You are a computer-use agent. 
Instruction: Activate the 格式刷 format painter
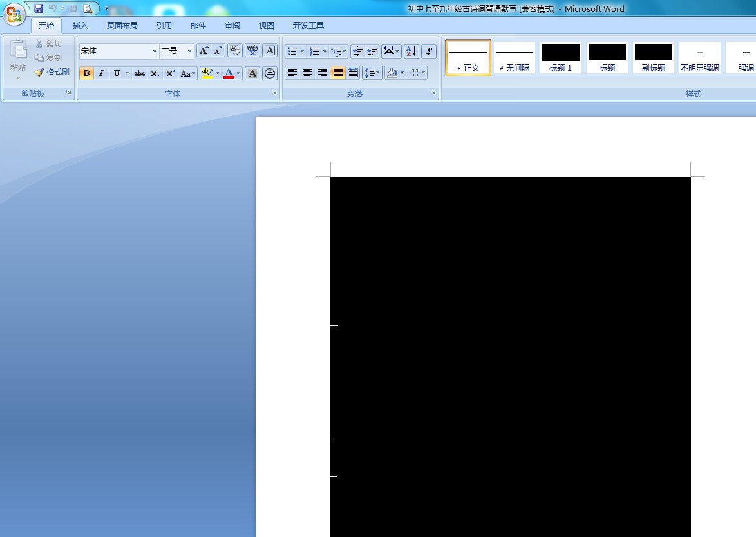click(52, 72)
